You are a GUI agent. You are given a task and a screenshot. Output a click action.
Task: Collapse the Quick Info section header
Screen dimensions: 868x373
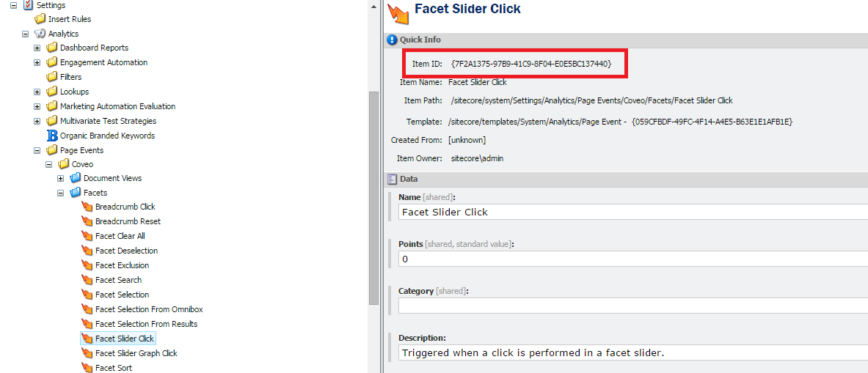point(626,40)
